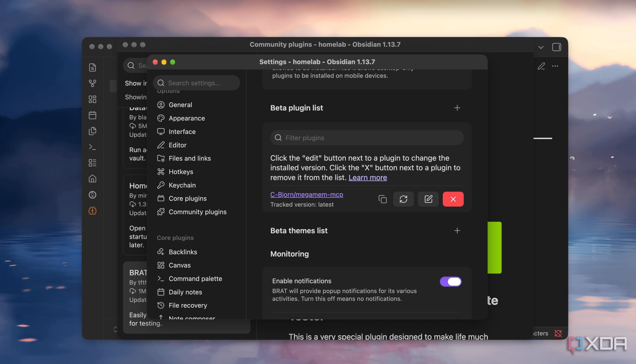Follow the C-Bjorn/megamem-mcp link
Image resolution: width=636 pixels, height=364 pixels.
[307, 194]
